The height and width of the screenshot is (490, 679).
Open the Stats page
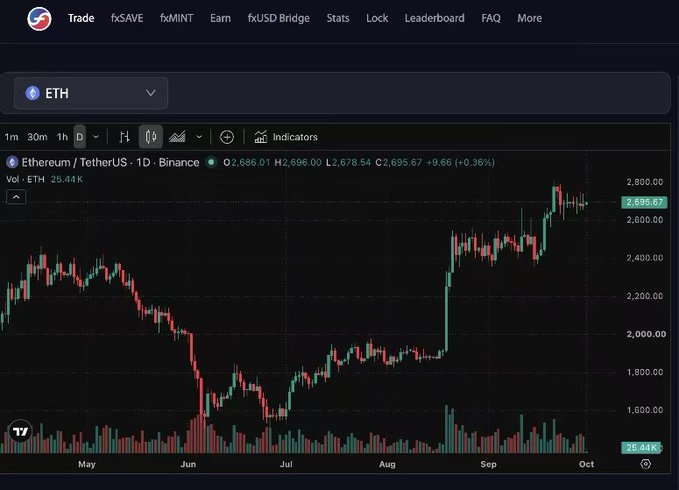pos(338,18)
